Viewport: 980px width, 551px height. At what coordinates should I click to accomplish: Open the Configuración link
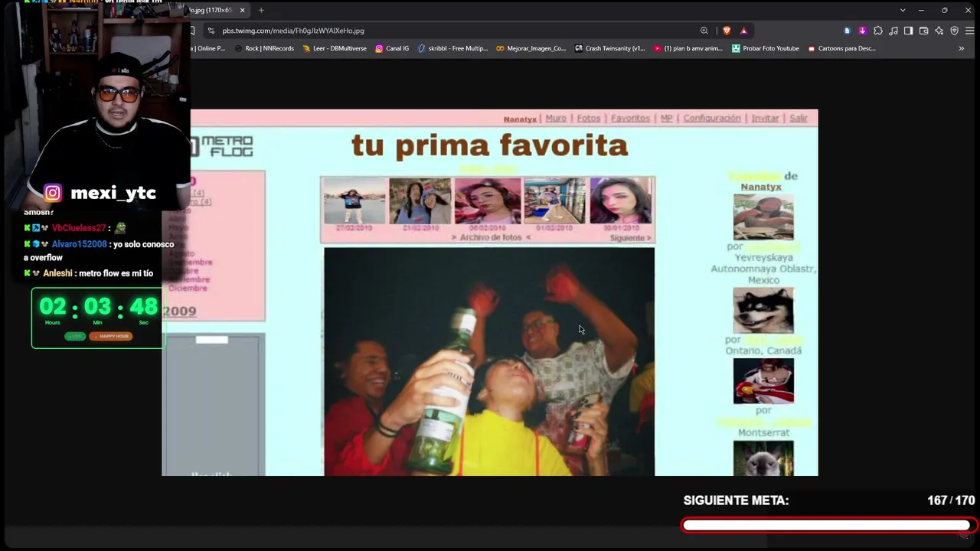712,119
